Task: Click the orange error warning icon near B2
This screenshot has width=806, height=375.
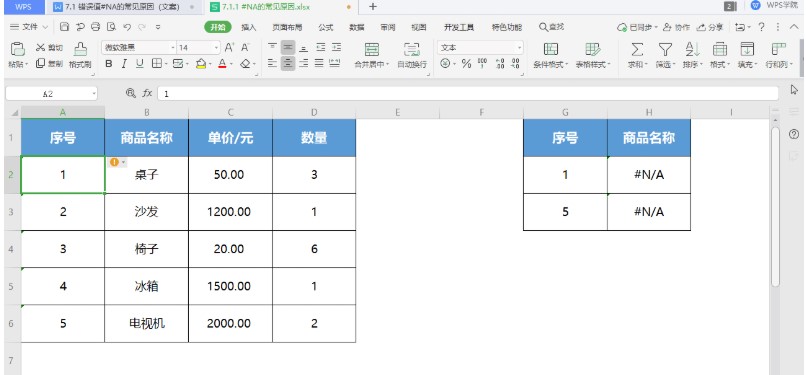Action: coord(114,162)
